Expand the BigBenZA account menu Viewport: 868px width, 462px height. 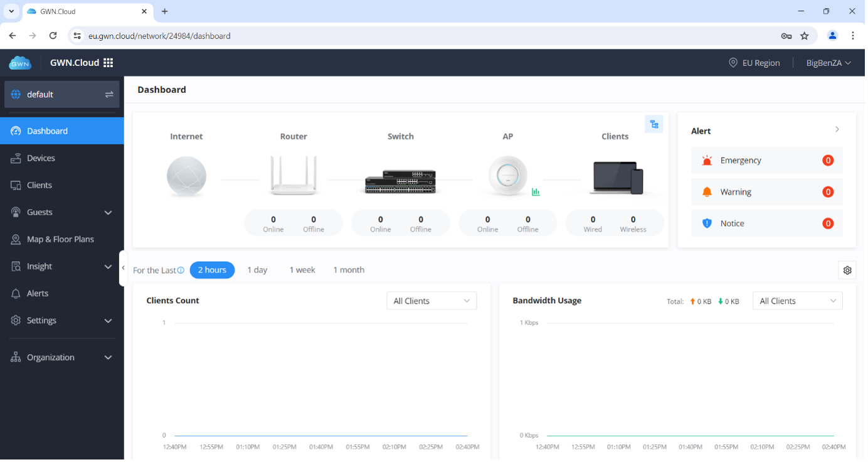(x=828, y=63)
